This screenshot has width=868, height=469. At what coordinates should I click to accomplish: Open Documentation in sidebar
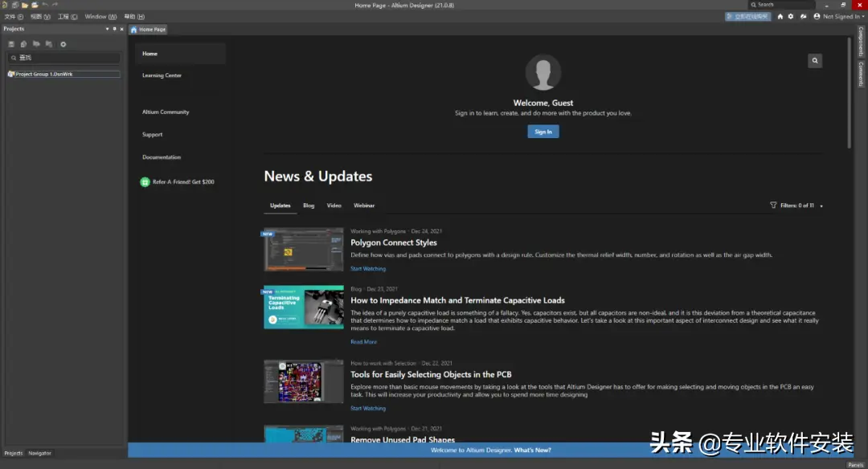coord(161,157)
